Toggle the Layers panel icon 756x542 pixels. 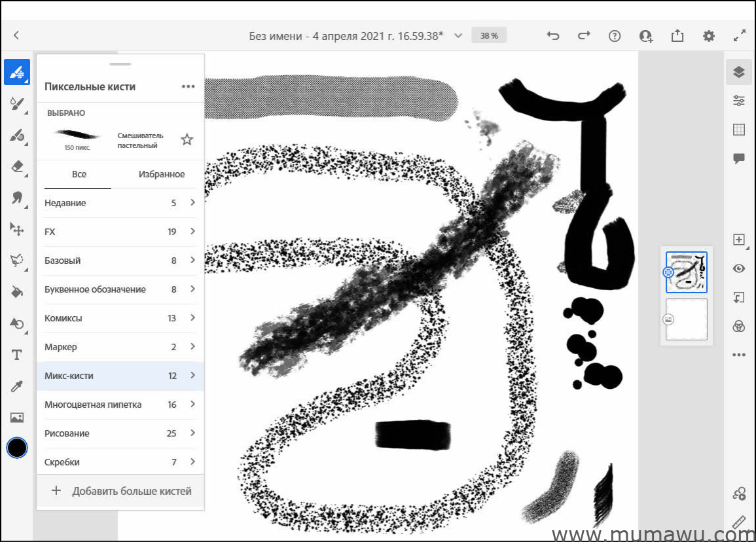(739, 72)
